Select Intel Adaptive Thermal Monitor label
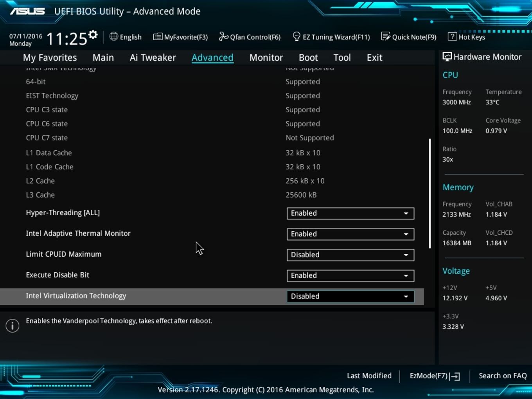Screen dimensions: 532x399 (78, 233)
